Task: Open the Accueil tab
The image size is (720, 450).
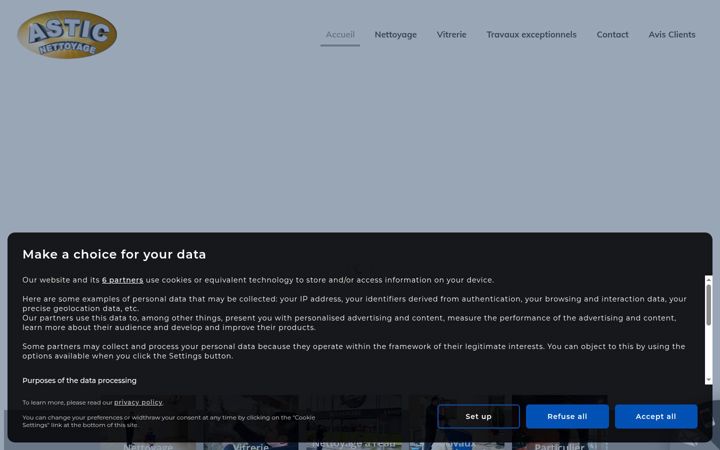Action: pyautogui.click(x=340, y=34)
